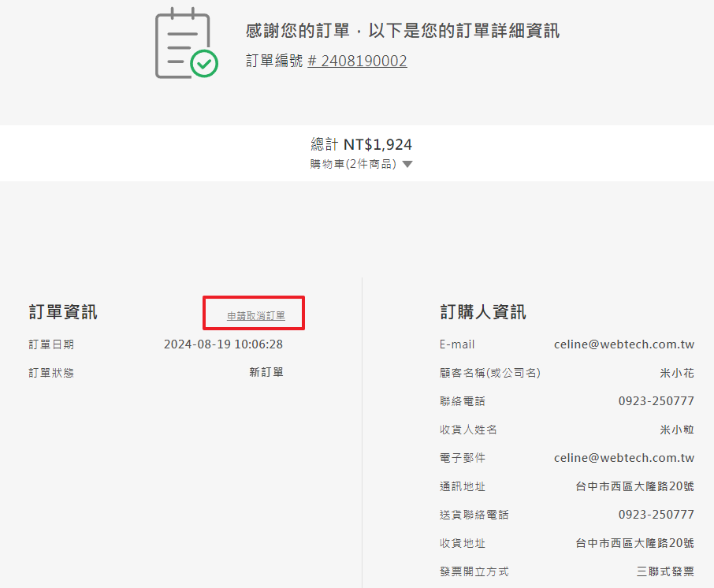714x588 pixels.
Task: Click the address value beside 收貨地址
Action: 634,543
